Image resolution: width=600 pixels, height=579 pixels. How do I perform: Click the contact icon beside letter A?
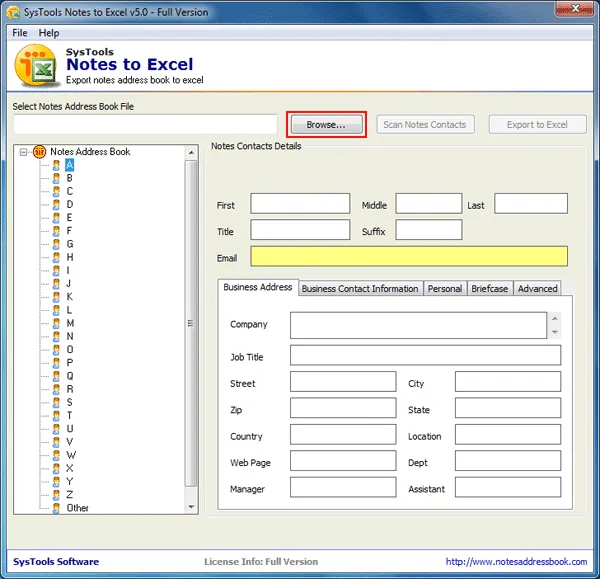[56, 165]
